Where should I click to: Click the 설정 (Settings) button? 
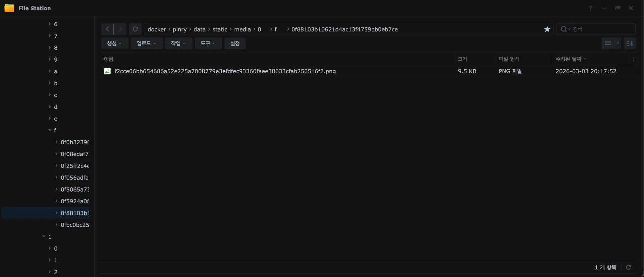(235, 43)
